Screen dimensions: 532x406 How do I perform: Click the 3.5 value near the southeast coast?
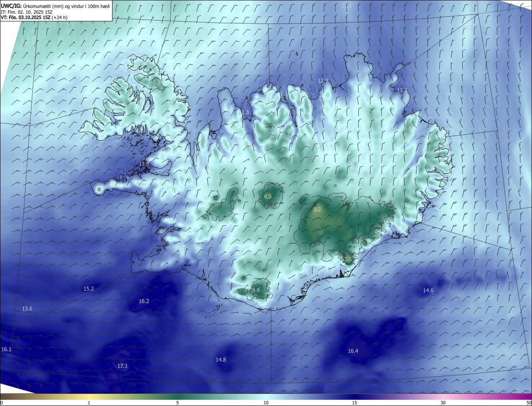348,259
